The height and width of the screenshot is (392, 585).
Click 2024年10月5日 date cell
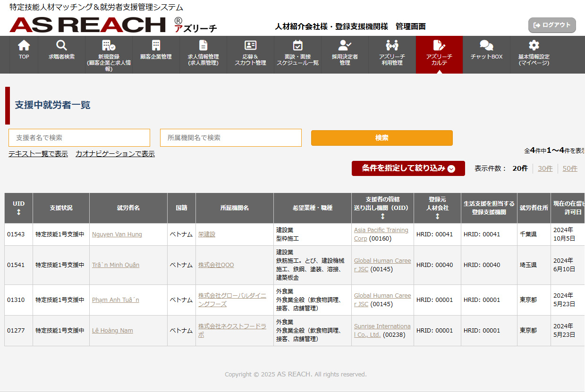pos(568,234)
